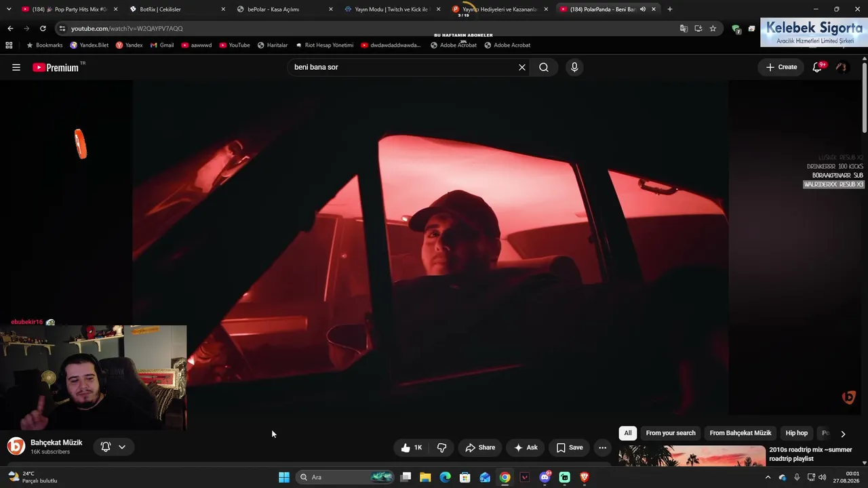Close the PolarPanda tab
Screen dimensions: 868x488
pos(654,9)
